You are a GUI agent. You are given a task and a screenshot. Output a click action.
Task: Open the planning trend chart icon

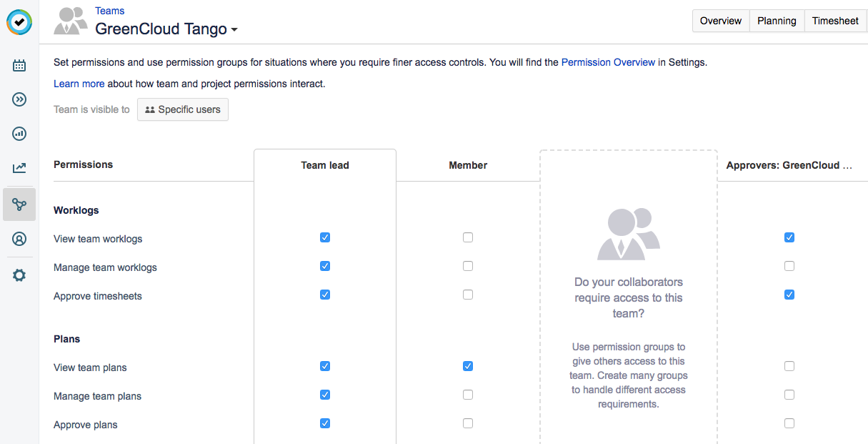click(19, 168)
